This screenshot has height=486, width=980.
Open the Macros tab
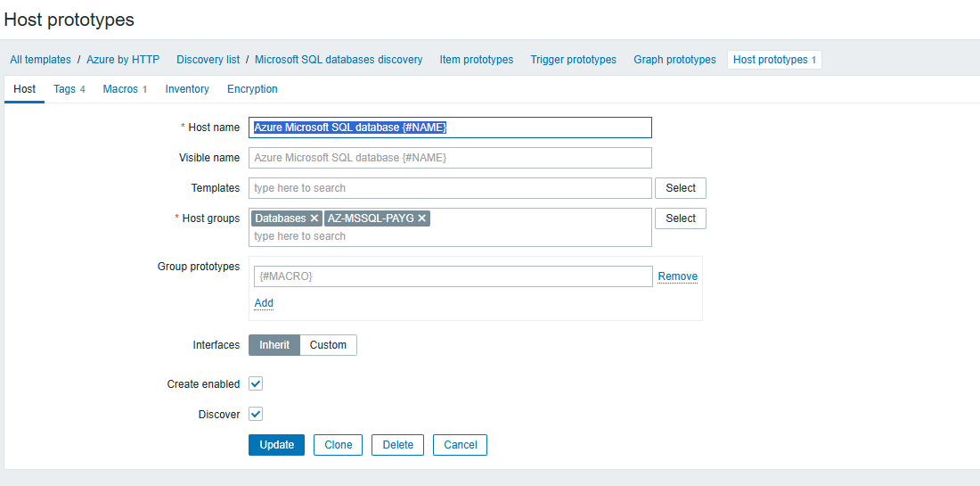(x=124, y=89)
